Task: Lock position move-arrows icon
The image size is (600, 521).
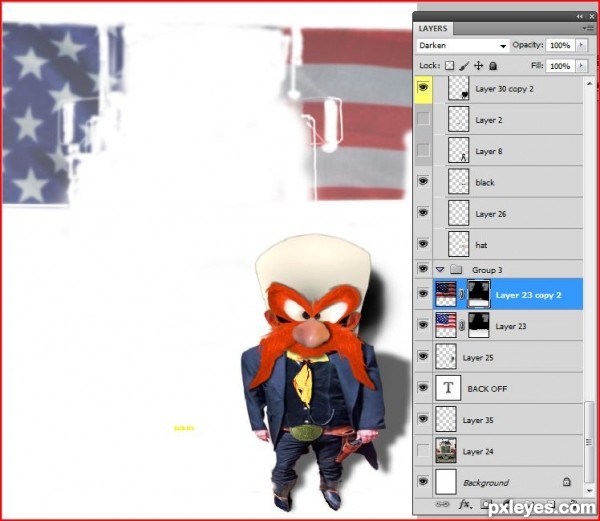Action: [478, 66]
